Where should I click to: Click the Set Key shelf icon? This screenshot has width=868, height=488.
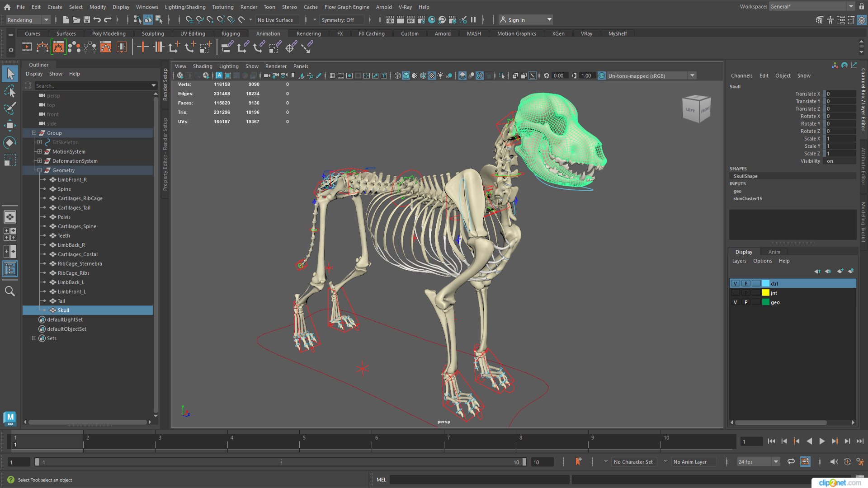click(x=143, y=47)
